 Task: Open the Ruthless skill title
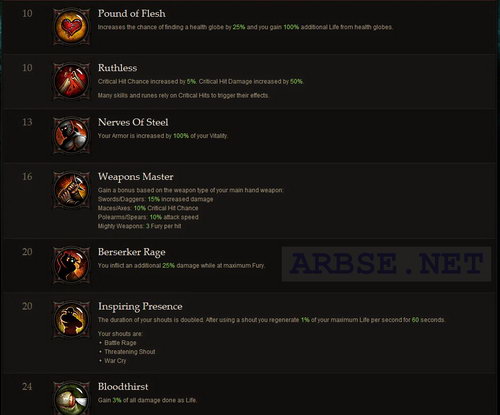coord(117,68)
